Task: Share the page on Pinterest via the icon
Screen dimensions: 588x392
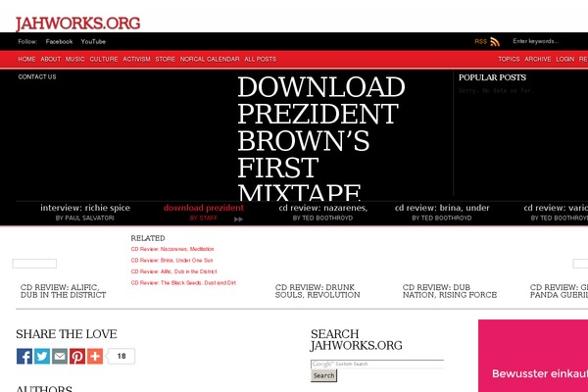Action: pos(77,356)
